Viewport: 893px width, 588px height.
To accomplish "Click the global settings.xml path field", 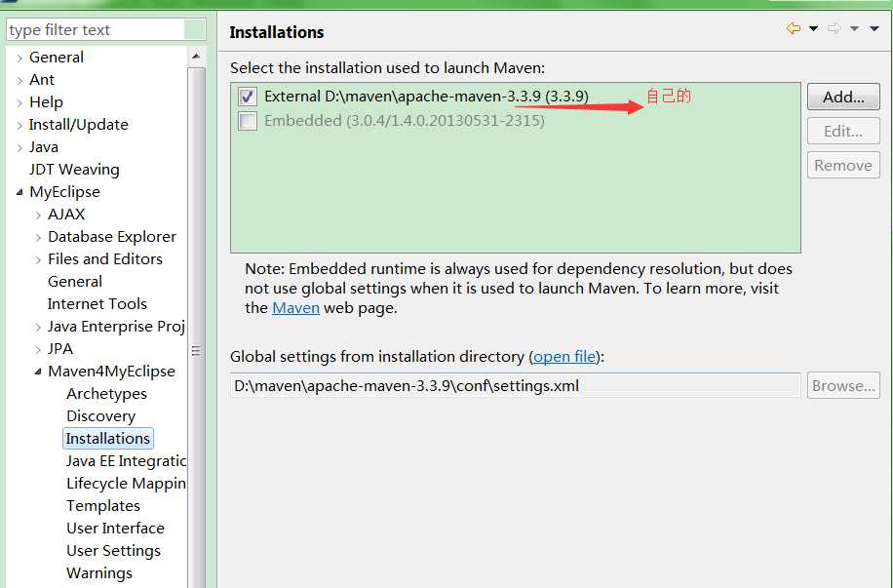I will pos(516,386).
